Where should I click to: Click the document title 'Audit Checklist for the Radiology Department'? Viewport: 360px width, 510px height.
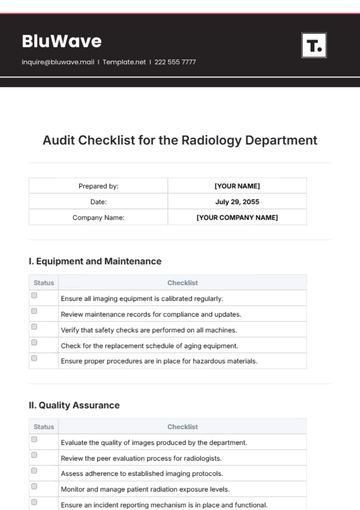coord(180,140)
